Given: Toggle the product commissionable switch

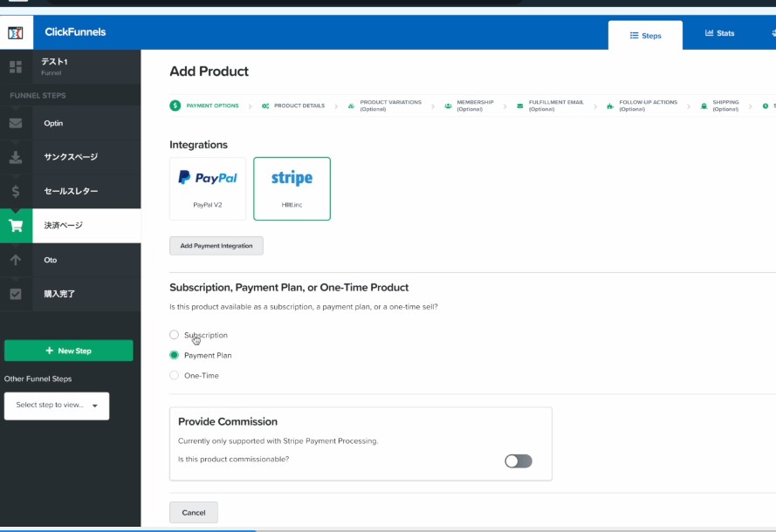Looking at the screenshot, I should (518, 460).
